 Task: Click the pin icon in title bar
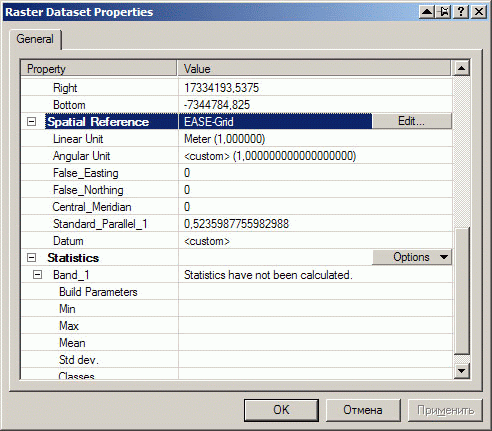(x=444, y=12)
